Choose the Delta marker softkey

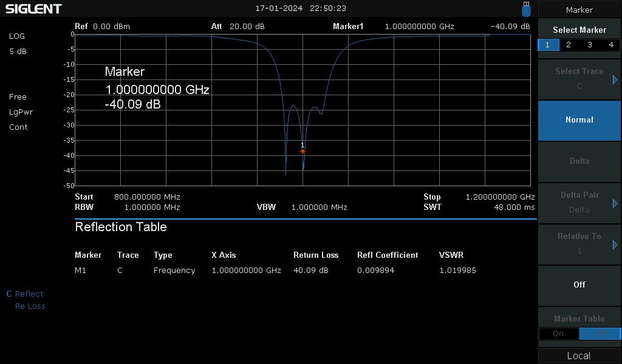point(579,161)
